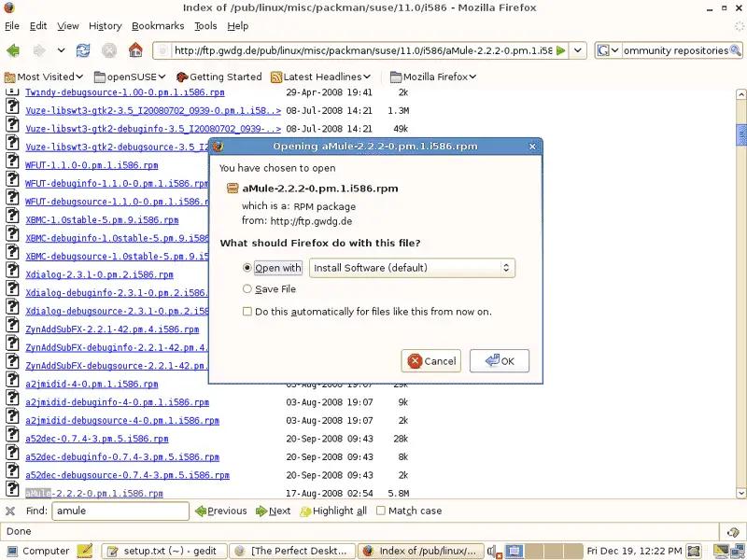This screenshot has width=747, height=560.
Task: Expand the Most Visited bookmarks folder
Action: [x=44, y=77]
